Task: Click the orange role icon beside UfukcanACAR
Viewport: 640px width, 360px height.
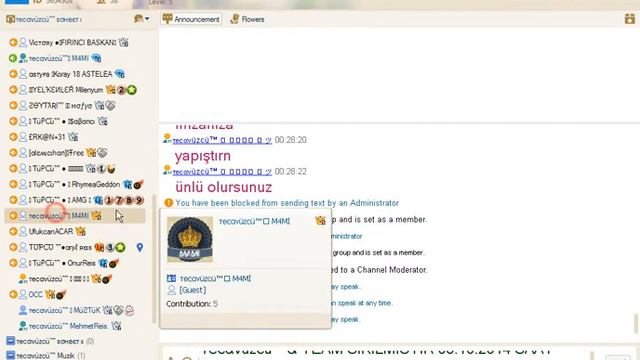Action: pos(13,231)
